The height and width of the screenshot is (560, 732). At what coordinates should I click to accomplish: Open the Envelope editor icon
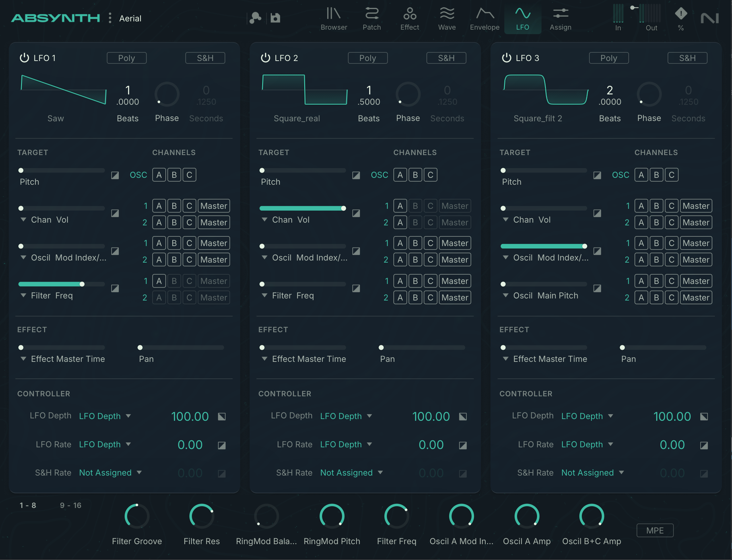click(484, 18)
